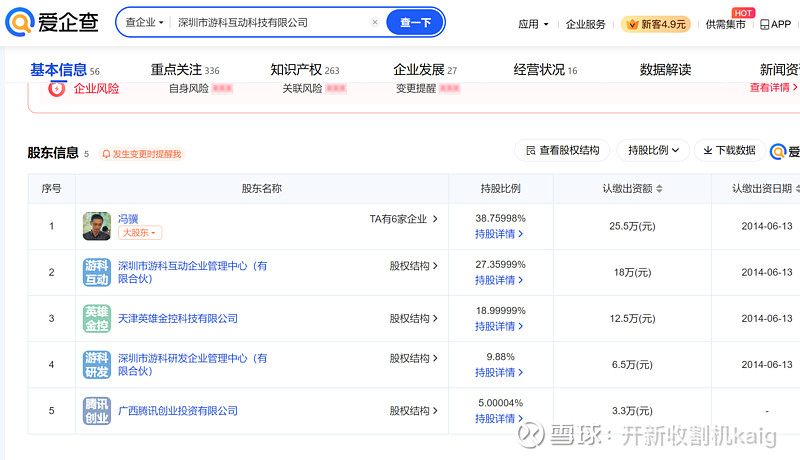Switch to the 重点关注 tab
The image size is (800, 460).
click(x=185, y=70)
